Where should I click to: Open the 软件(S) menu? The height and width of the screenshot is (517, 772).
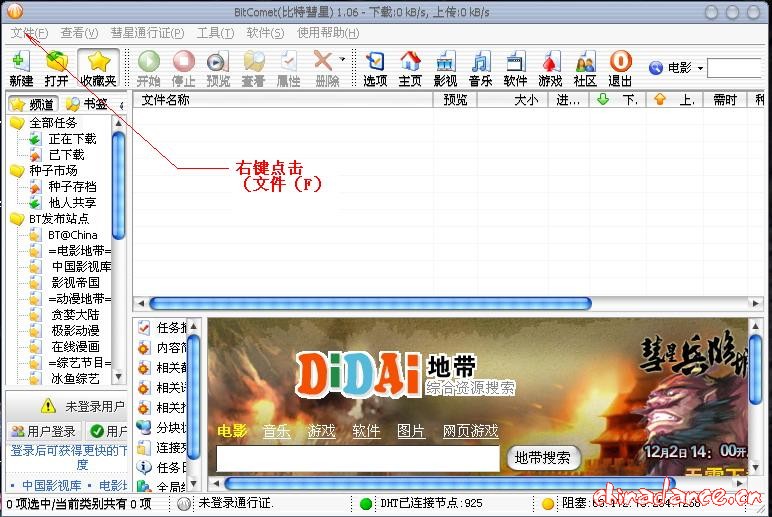point(265,33)
